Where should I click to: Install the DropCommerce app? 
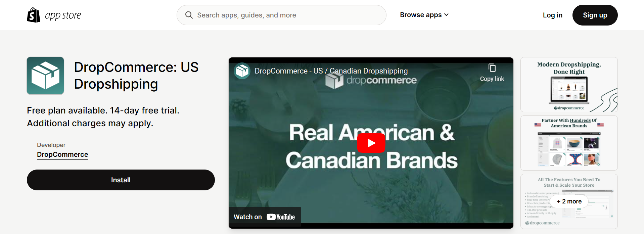[121, 180]
